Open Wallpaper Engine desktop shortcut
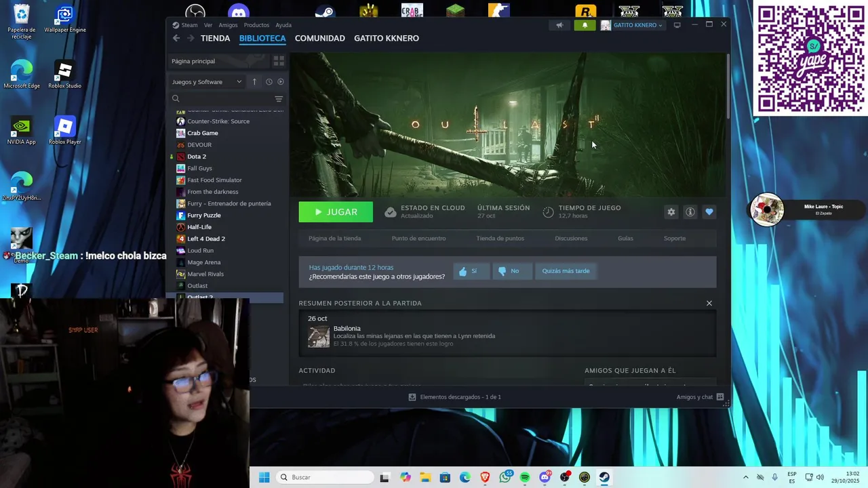Image resolution: width=868 pixels, height=488 pixels. pyautogui.click(x=65, y=19)
